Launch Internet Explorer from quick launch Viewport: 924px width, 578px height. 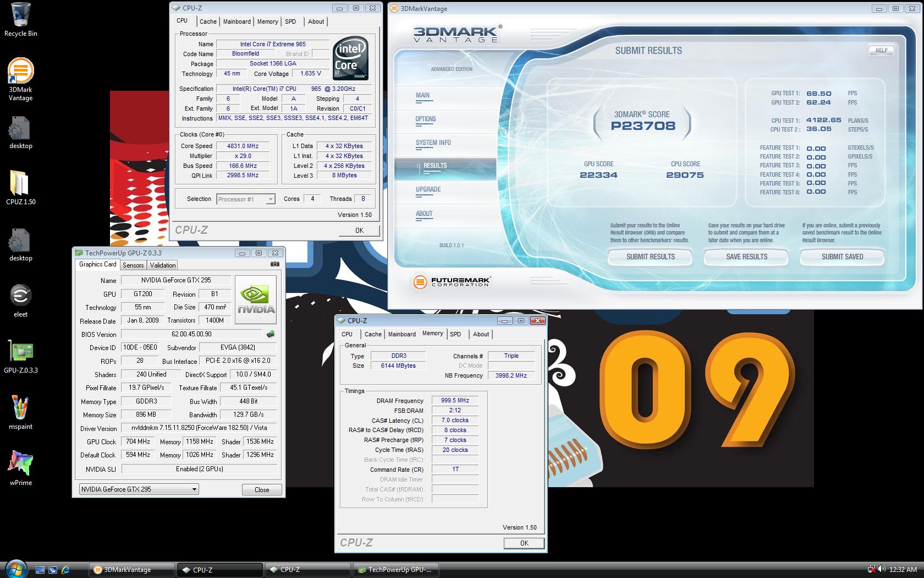tap(65, 570)
